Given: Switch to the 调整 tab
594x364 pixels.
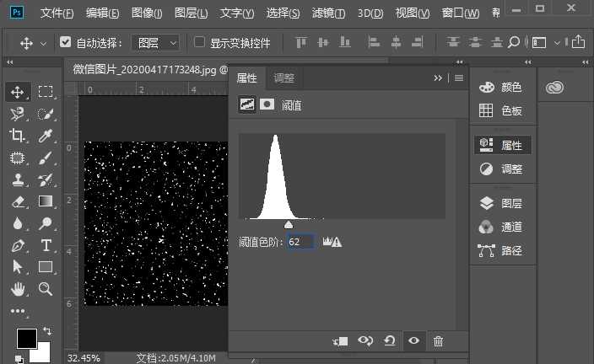Looking at the screenshot, I should pos(284,78).
